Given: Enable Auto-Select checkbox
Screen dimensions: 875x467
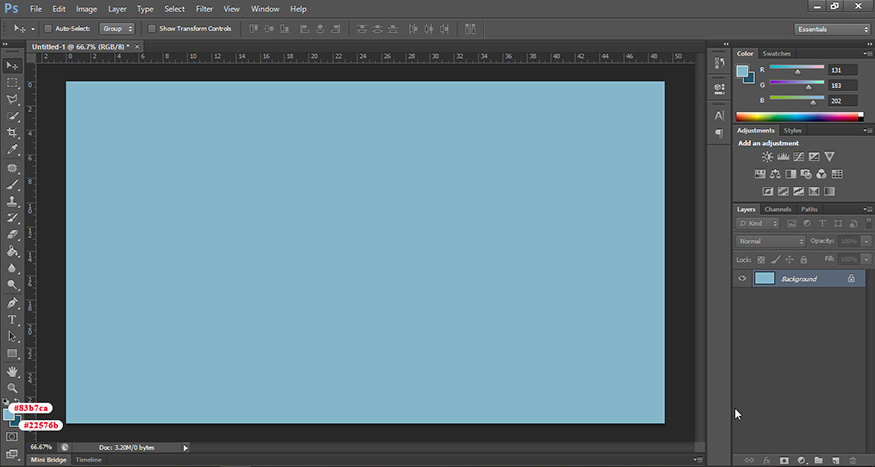Looking at the screenshot, I should pos(48,28).
